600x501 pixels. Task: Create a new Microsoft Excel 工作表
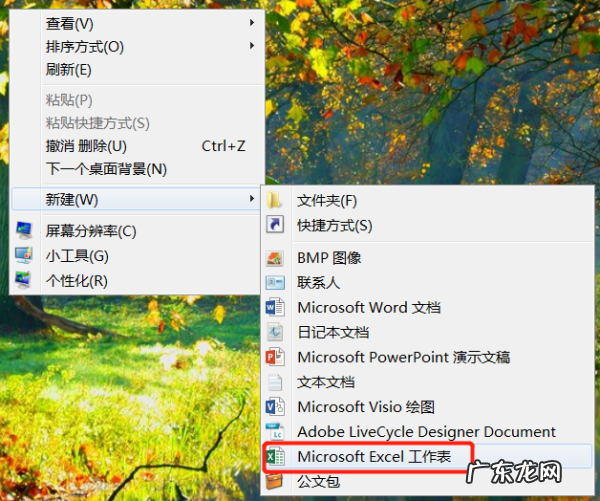(428, 457)
